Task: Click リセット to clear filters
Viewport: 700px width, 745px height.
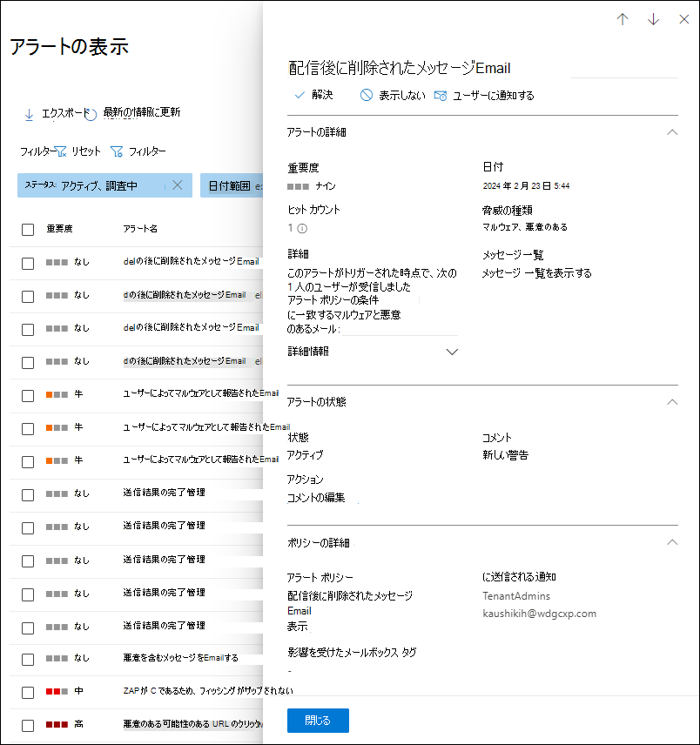Action: (x=78, y=151)
